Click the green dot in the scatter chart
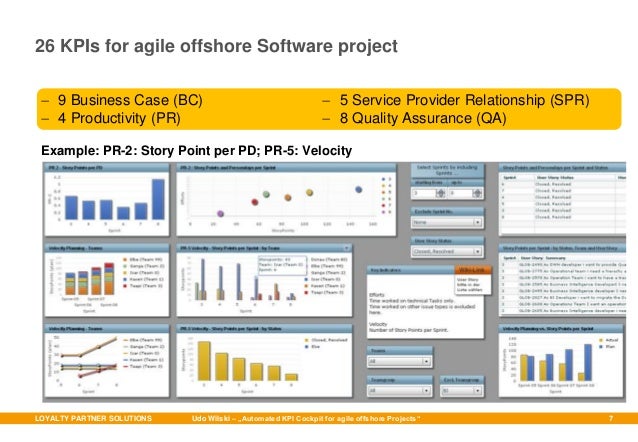638x442 pixels. point(266,195)
